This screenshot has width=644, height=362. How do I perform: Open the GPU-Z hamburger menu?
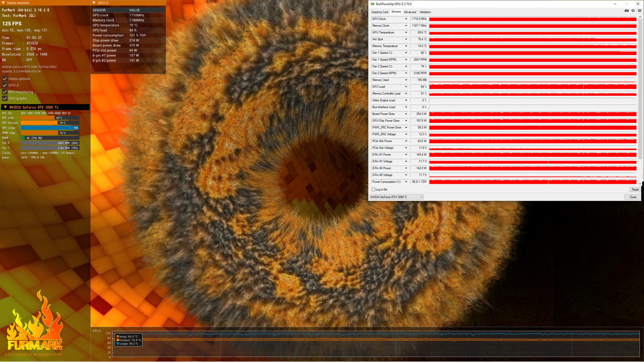640,11
